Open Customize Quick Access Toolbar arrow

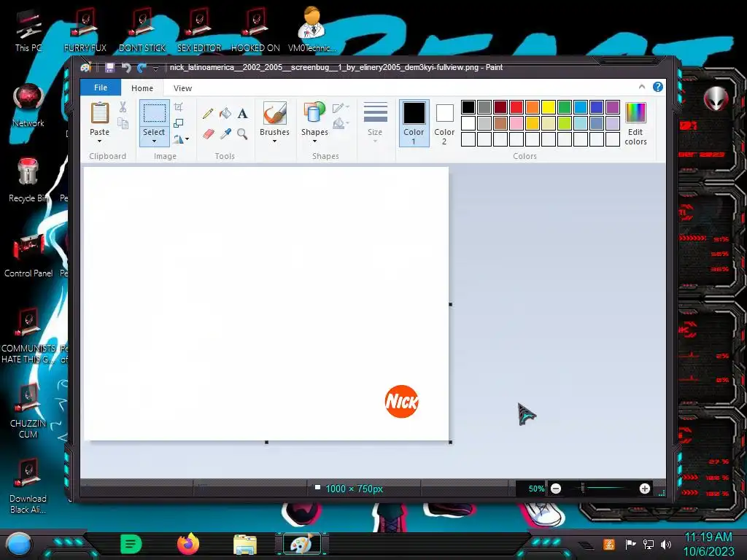[155, 69]
